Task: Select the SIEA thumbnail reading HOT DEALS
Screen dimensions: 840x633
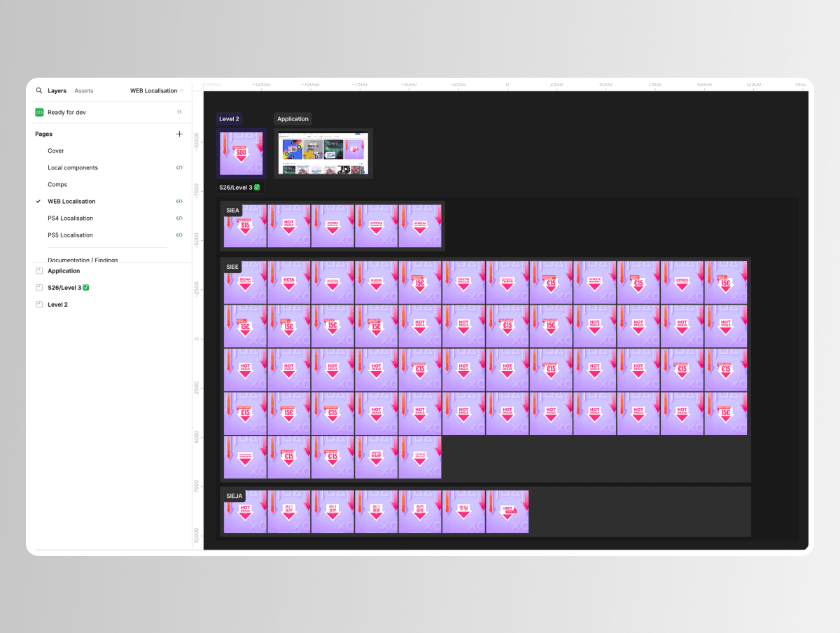Action: click(288, 226)
